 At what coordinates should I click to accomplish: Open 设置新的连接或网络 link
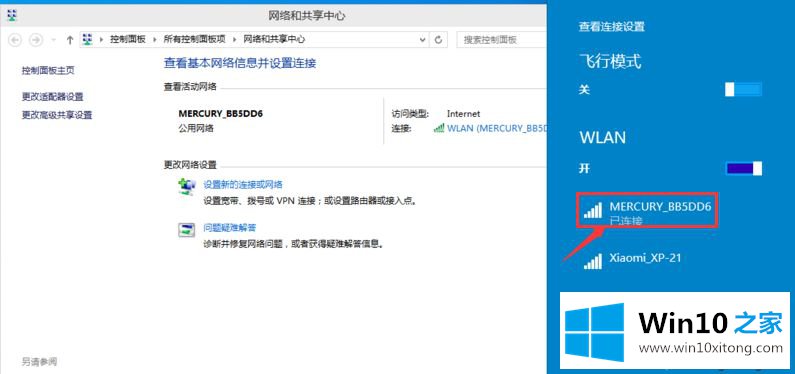pyautogui.click(x=243, y=184)
